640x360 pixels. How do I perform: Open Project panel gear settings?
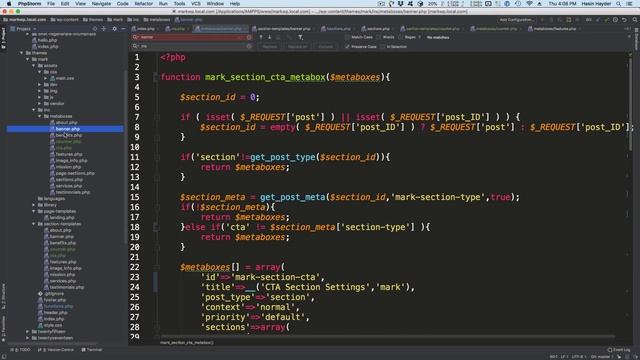click(114, 29)
